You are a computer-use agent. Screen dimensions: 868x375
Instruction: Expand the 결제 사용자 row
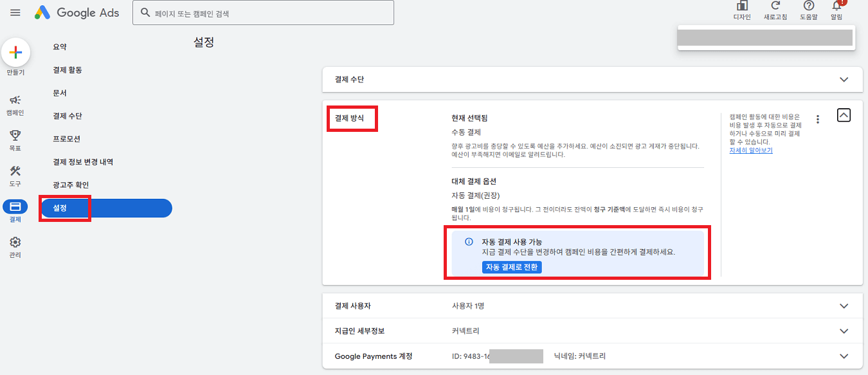coord(592,306)
